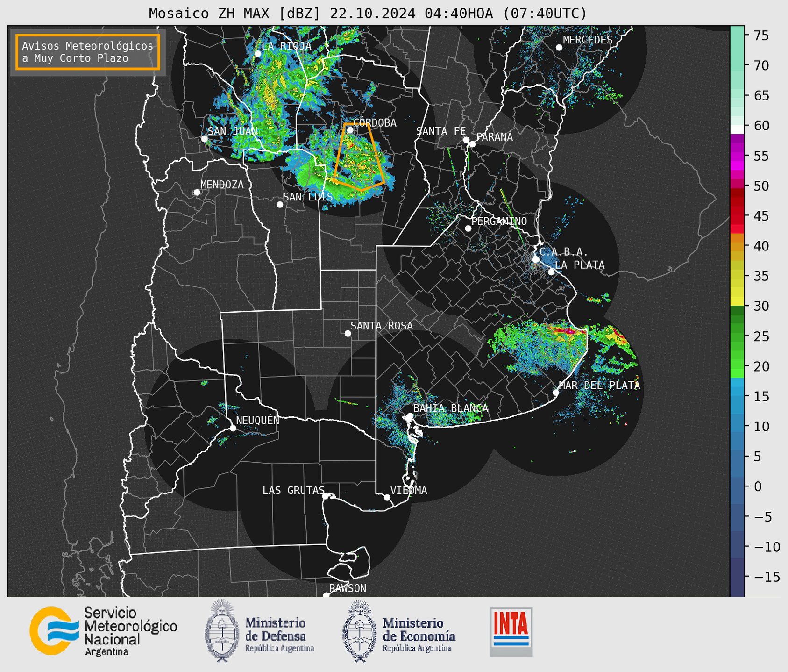Click the VIEDMA city marker dot

387,497
